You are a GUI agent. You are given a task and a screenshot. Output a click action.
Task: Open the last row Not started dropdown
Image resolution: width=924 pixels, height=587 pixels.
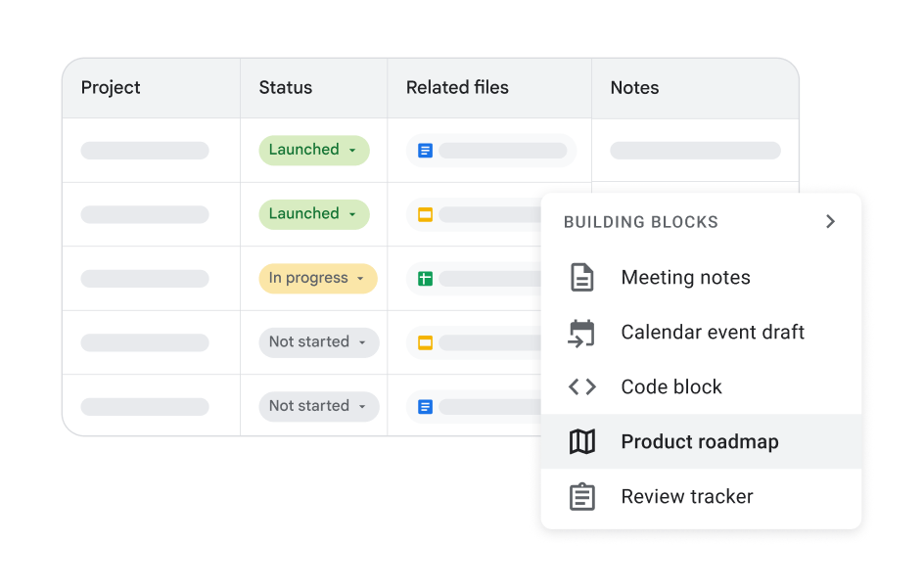click(x=318, y=405)
